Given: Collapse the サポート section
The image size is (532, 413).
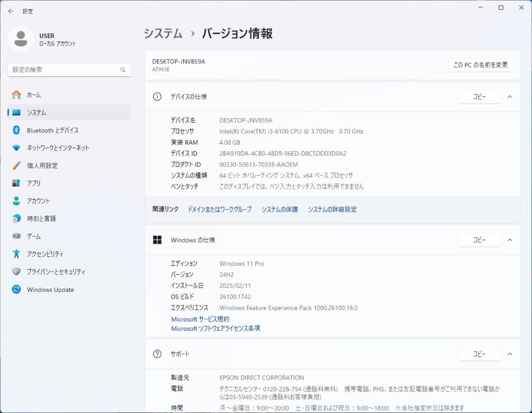Looking at the screenshot, I should click(510, 354).
